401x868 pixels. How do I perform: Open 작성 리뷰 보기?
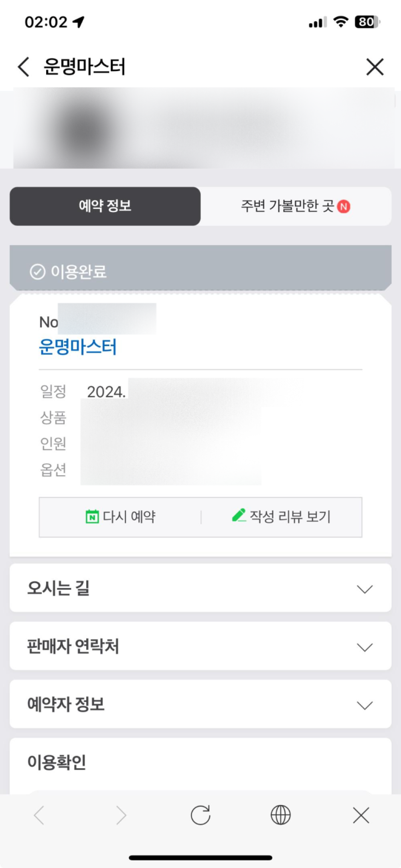tap(290, 516)
